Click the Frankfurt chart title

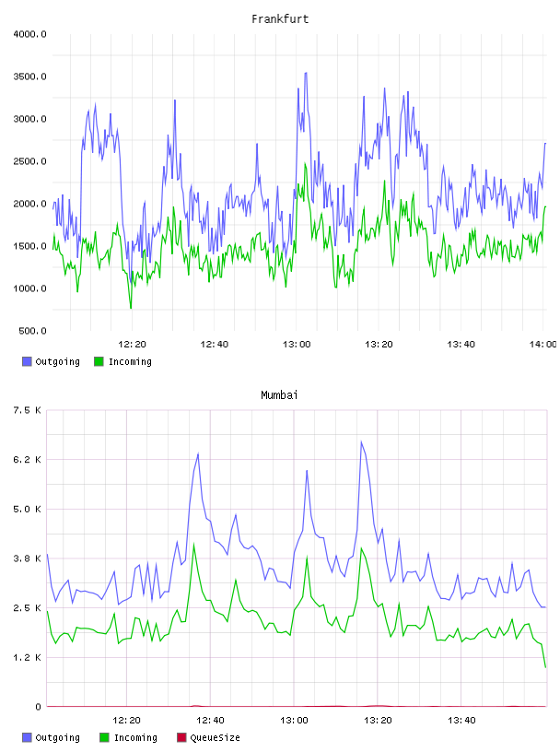click(280, 19)
